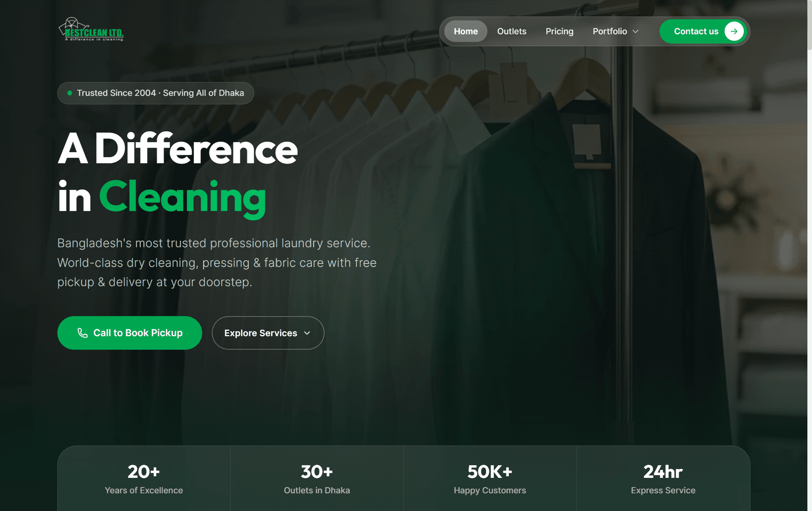This screenshot has height=511, width=812.
Task: Go to the Home nav item
Action: pyautogui.click(x=466, y=31)
